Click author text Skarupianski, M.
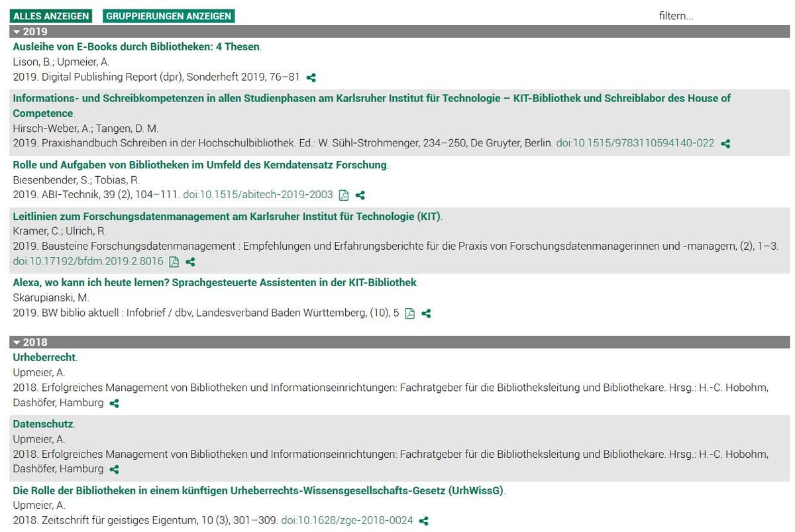The height and width of the screenshot is (532, 795). tap(51, 298)
